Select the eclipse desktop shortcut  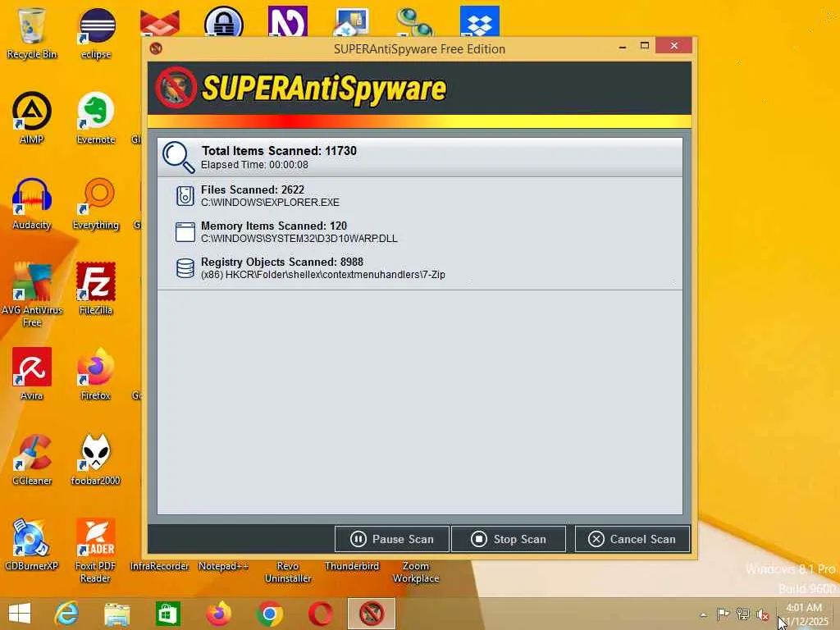pyautogui.click(x=97, y=33)
